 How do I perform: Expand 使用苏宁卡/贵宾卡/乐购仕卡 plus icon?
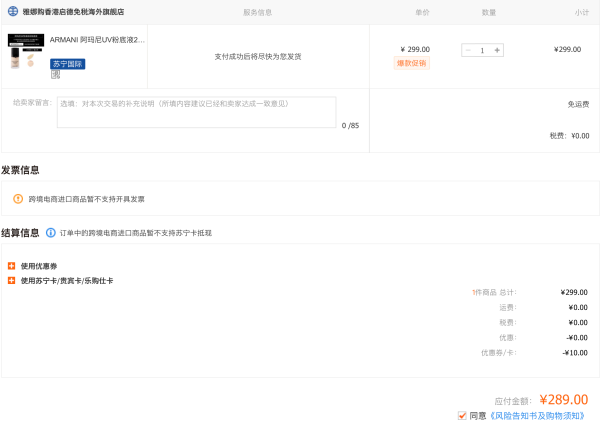(11, 281)
